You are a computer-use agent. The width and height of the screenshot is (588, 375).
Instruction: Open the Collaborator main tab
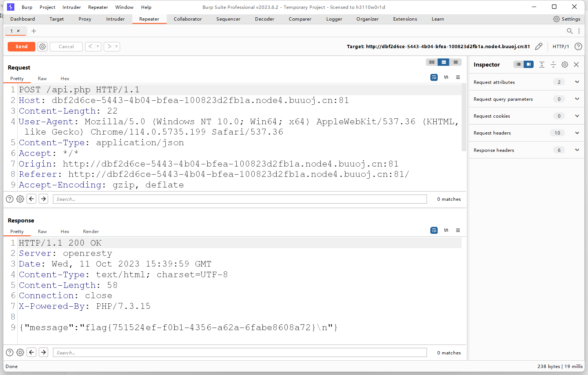pyautogui.click(x=188, y=19)
